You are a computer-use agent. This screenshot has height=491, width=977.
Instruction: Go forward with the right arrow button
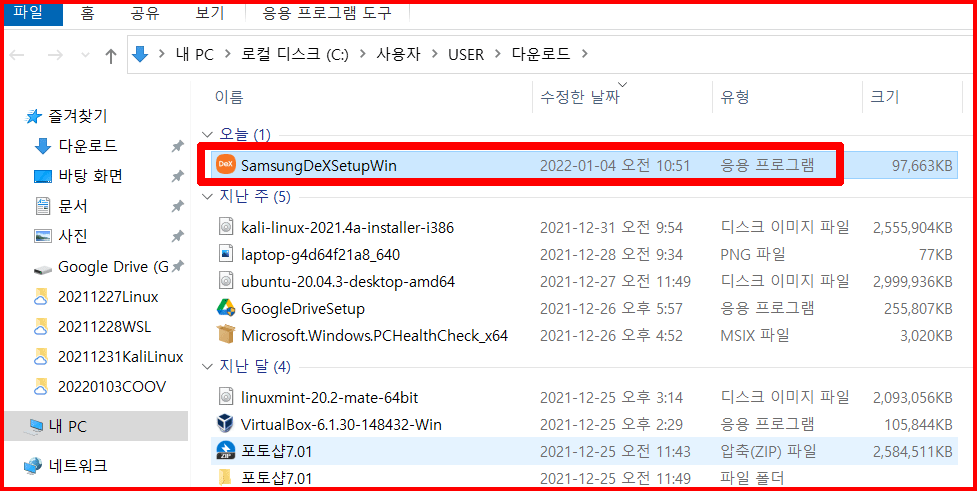click(x=55, y=55)
